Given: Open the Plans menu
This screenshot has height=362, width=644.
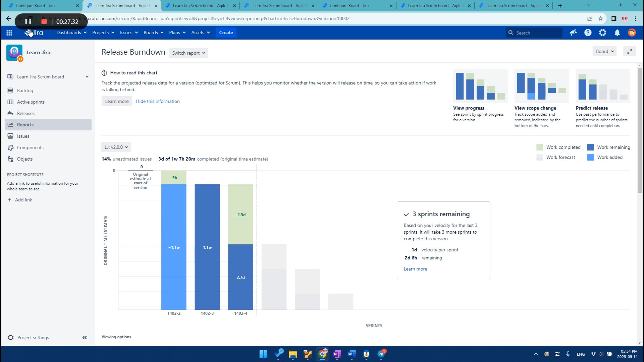Looking at the screenshot, I should click(177, 33).
